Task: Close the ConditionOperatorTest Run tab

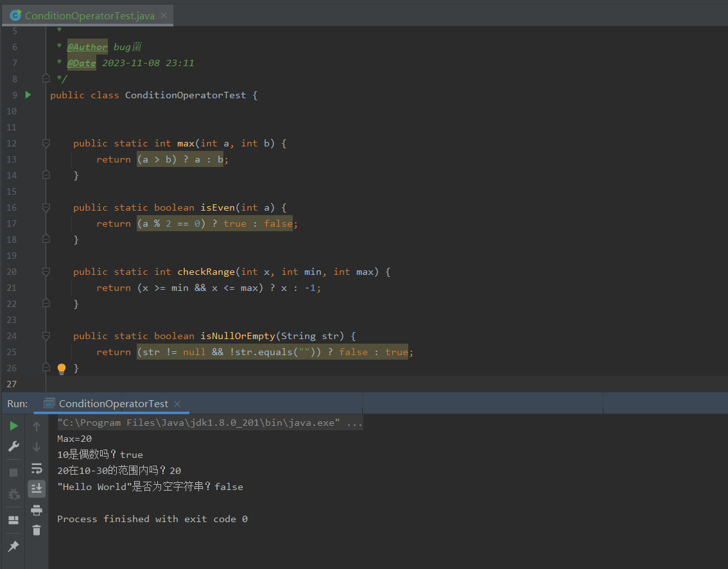Action: click(177, 404)
